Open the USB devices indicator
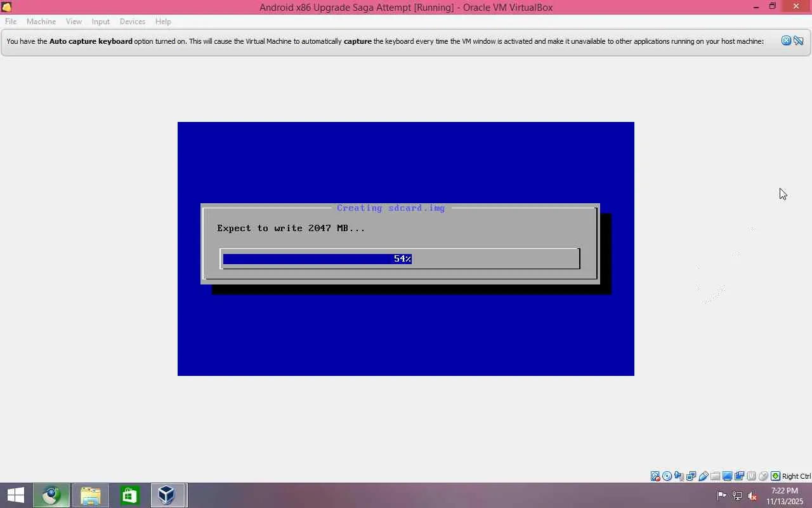This screenshot has width=812, height=508. click(704, 476)
